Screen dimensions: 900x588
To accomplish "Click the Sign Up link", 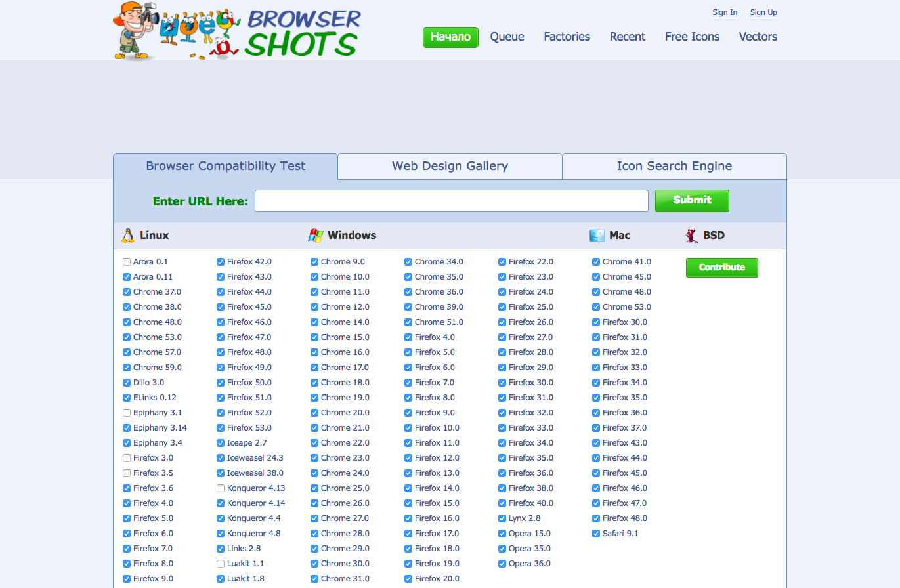I will point(763,12).
